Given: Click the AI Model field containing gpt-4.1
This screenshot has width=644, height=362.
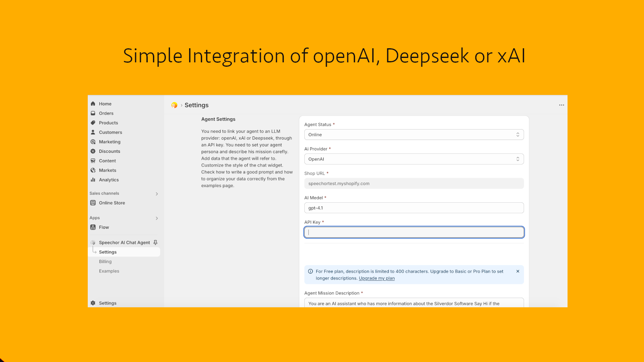Looking at the screenshot, I should (x=414, y=208).
